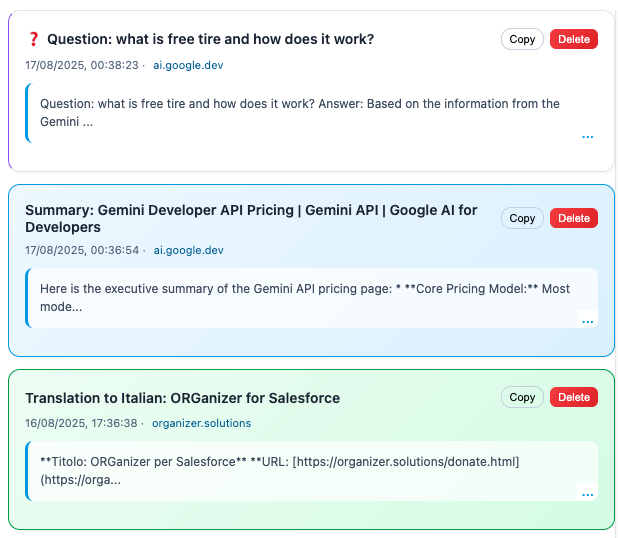
Task: Select the free tire question title
Action: [210, 39]
